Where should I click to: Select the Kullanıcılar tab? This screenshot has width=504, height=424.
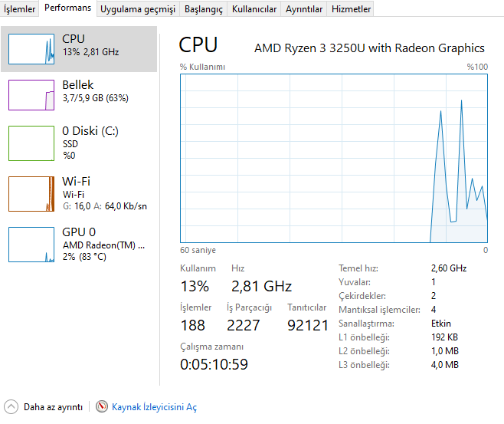(x=254, y=9)
